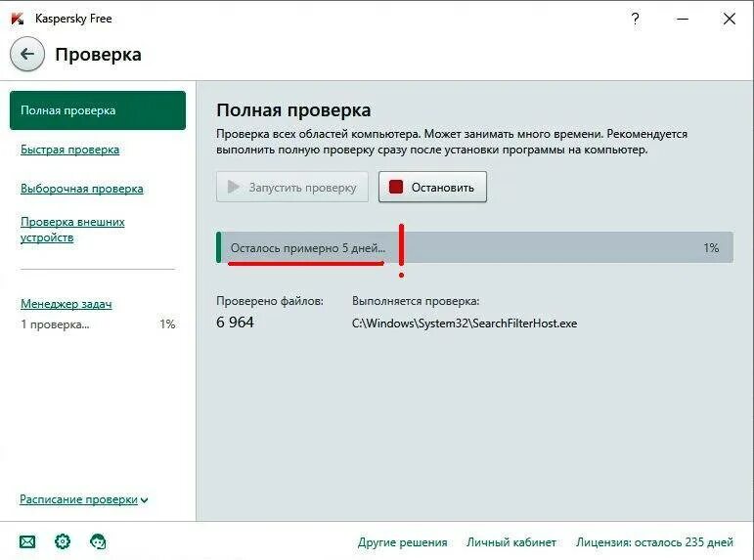
Task: Open Личный кабинет link
Action: pyautogui.click(x=511, y=542)
